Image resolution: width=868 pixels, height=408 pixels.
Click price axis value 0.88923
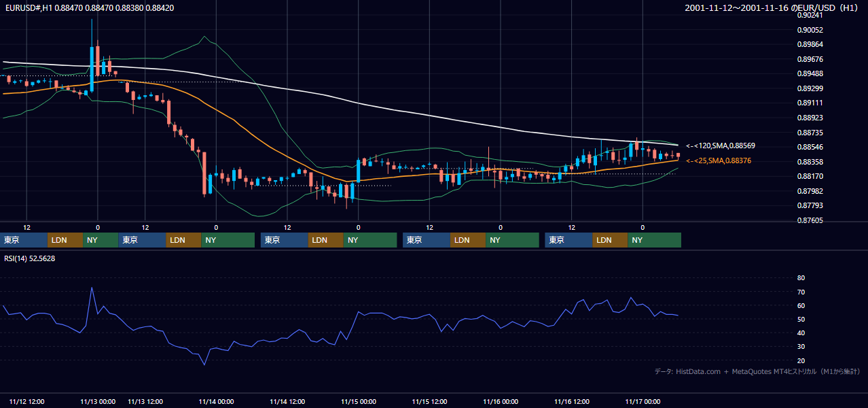[x=812, y=118]
